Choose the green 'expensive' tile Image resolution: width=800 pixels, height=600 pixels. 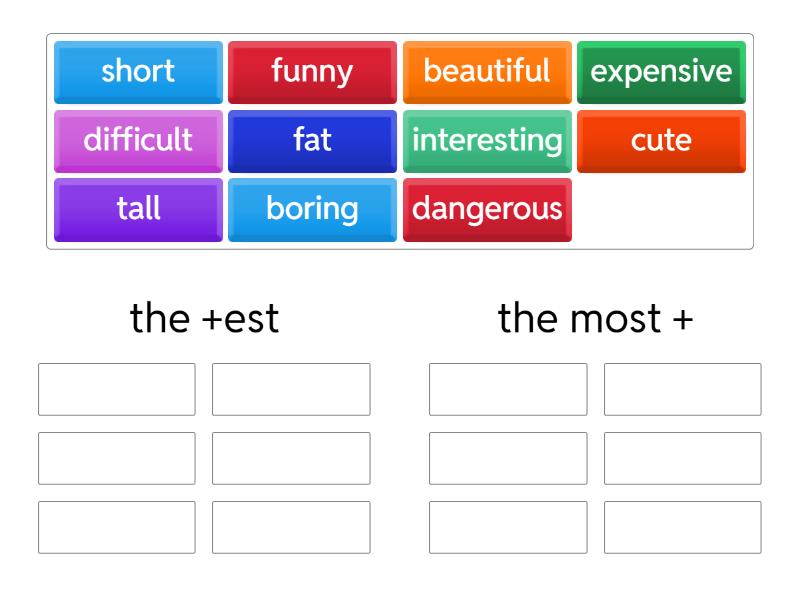(661, 72)
